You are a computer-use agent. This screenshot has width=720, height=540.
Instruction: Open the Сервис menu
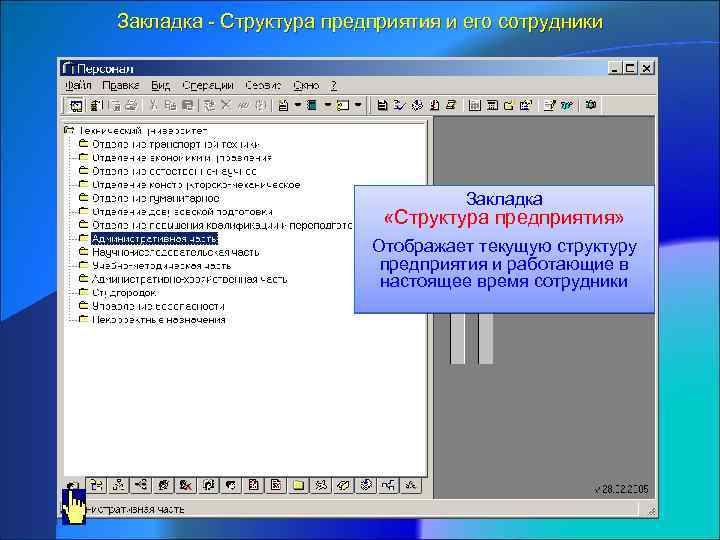pyautogui.click(x=263, y=85)
